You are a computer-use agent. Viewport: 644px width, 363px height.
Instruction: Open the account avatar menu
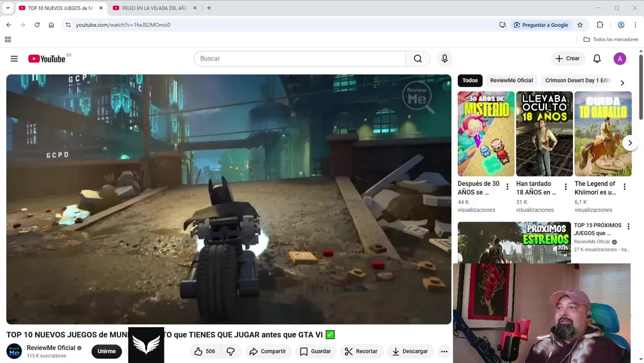[x=620, y=58]
